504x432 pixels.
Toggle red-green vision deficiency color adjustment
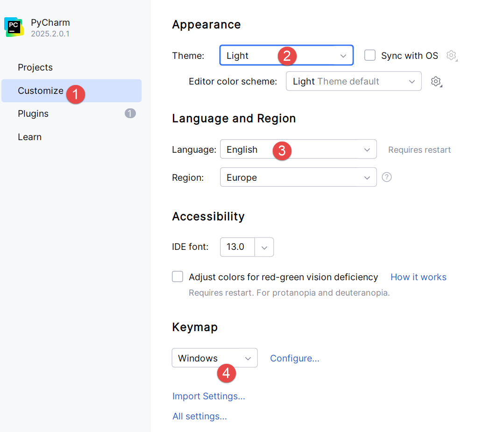coord(177,277)
